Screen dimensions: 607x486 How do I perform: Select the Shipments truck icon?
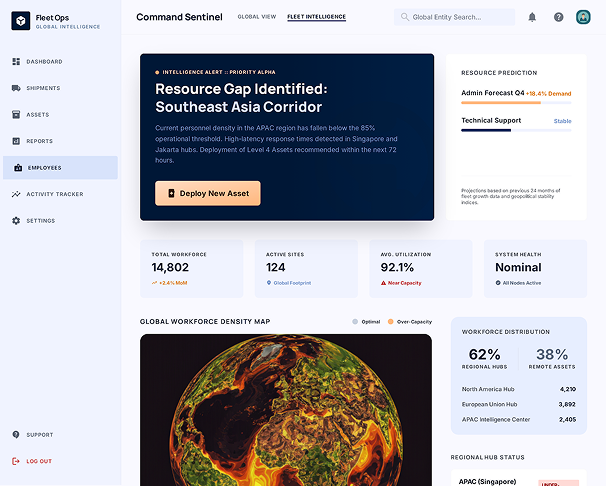coord(16,88)
